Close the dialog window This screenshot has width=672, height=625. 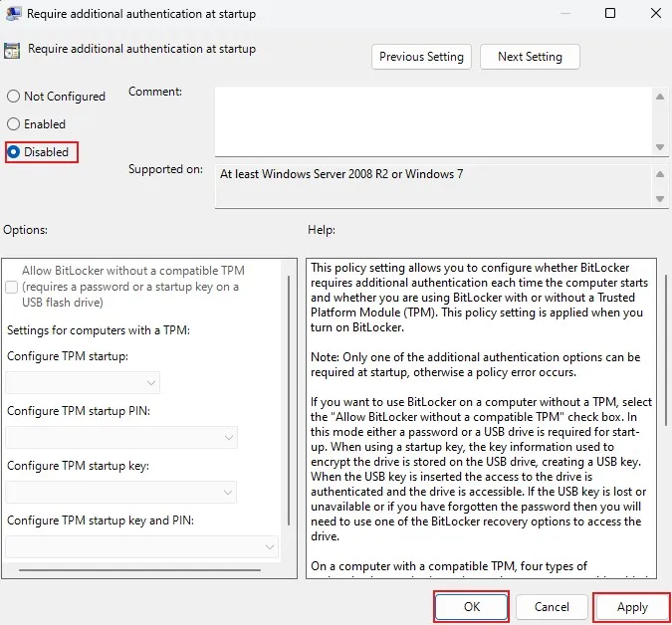pyautogui.click(x=656, y=13)
